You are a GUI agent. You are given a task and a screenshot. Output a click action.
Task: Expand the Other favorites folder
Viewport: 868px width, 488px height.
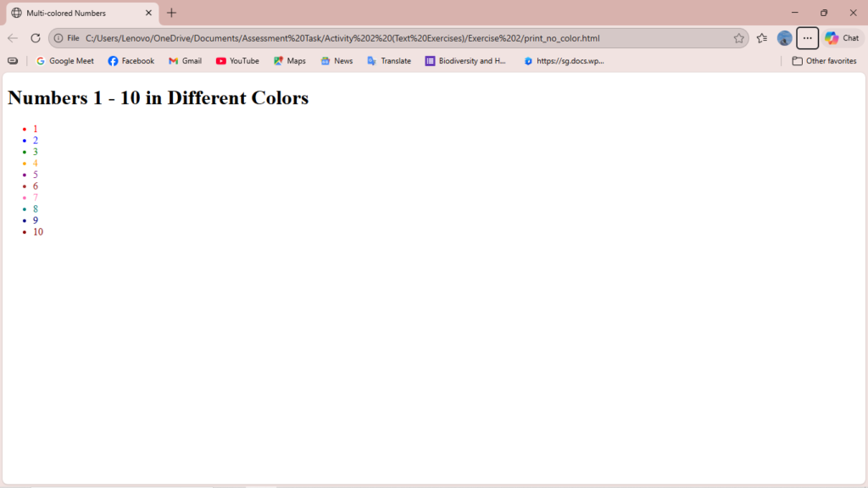pos(824,61)
